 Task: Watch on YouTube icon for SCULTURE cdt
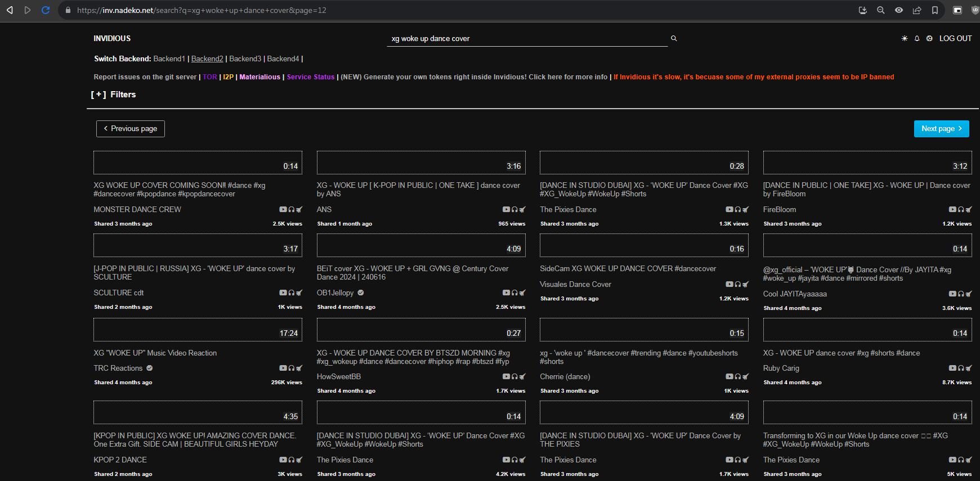[x=283, y=293]
